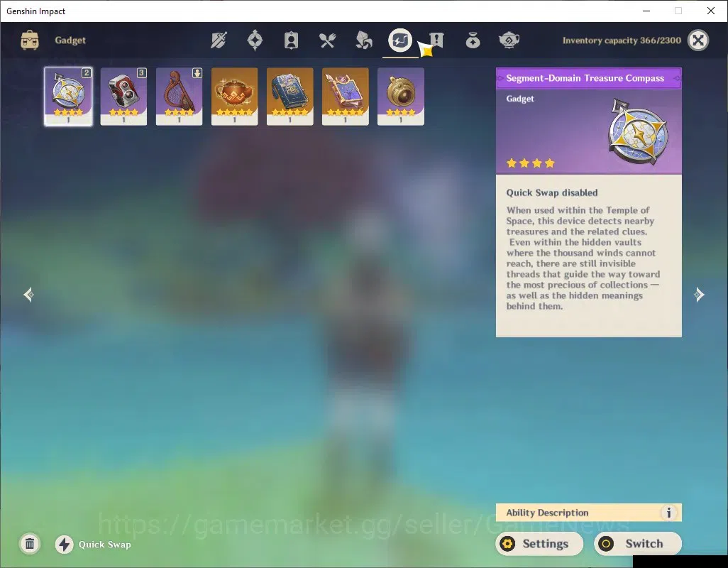This screenshot has height=568, width=728.
Task: Maximize the Genshin Impact window
Action: tap(678, 11)
